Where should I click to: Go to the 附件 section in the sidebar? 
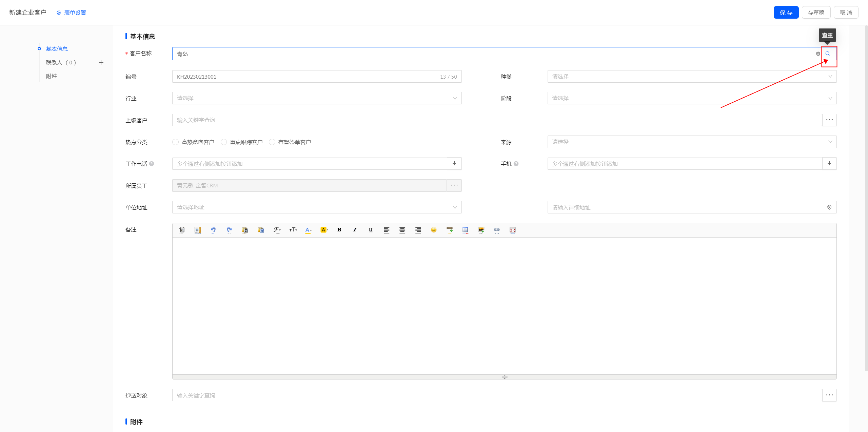(52, 76)
